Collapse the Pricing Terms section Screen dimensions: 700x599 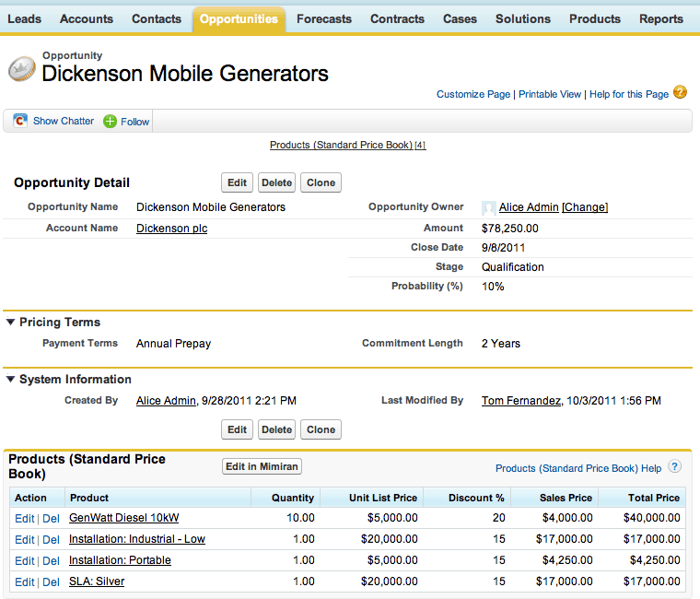[11, 322]
